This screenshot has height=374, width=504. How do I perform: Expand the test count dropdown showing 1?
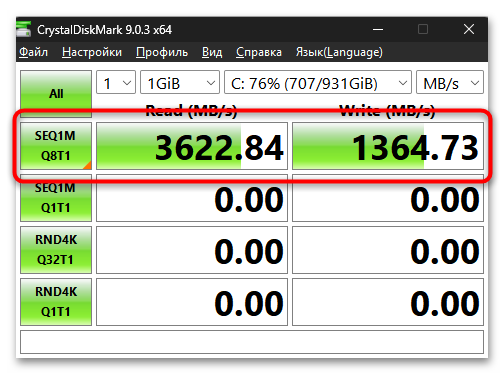[x=116, y=82]
